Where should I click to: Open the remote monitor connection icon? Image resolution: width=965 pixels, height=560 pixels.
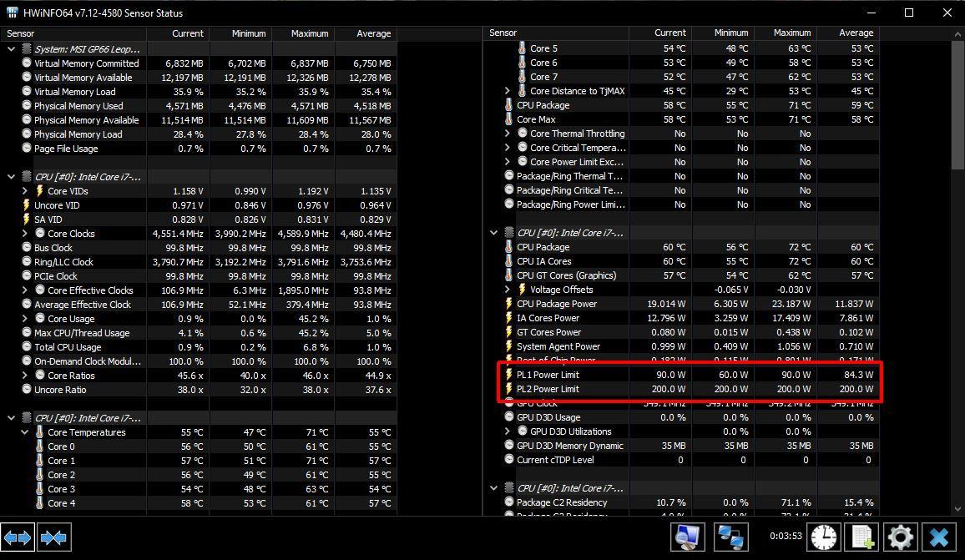pyautogui.click(x=688, y=537)
